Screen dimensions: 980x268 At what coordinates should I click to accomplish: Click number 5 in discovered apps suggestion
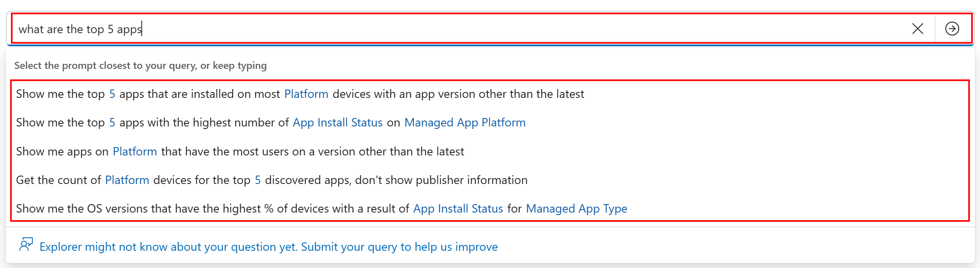pyautogui.click(x=258, y=180)
